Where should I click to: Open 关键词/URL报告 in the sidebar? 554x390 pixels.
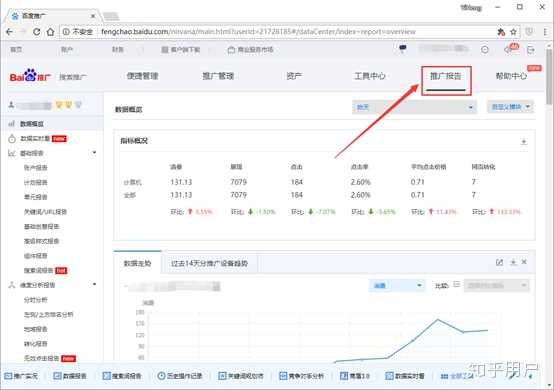point(45,212)
